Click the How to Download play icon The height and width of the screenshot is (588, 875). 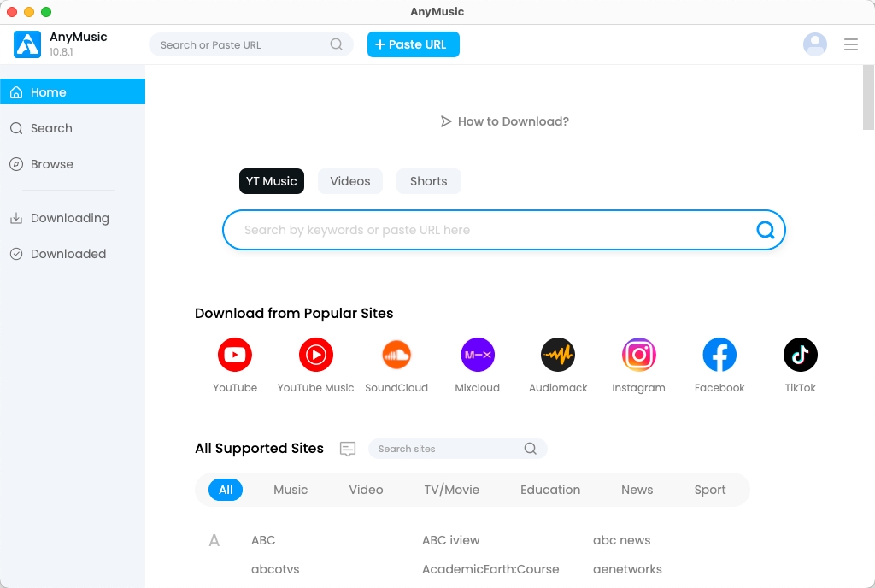click(446, 121)
